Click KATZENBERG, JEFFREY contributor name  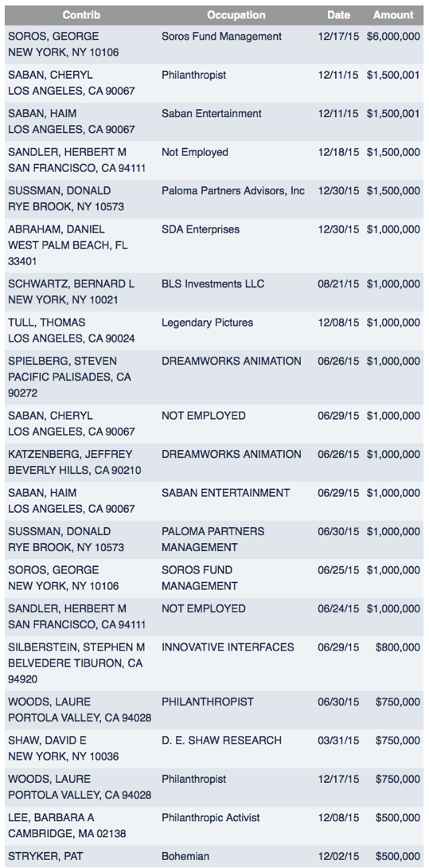70,455
